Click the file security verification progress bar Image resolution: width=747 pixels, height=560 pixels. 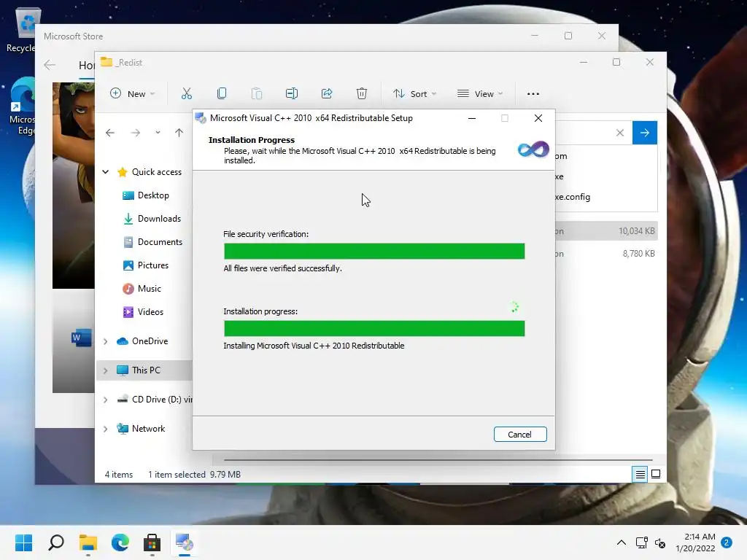[374, 251]
